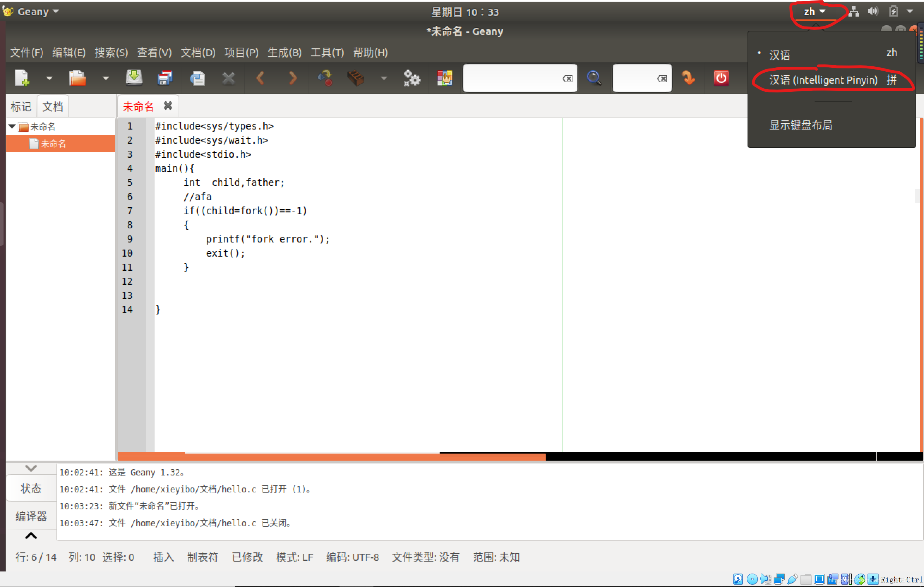Open the 生成(B) menu

coord(284,53)
